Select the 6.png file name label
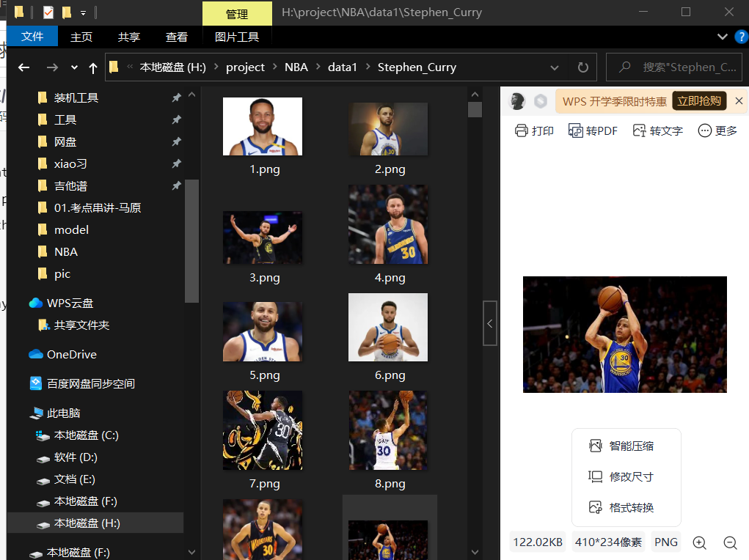This screenshot has height=560, width=749. (390, 375)
